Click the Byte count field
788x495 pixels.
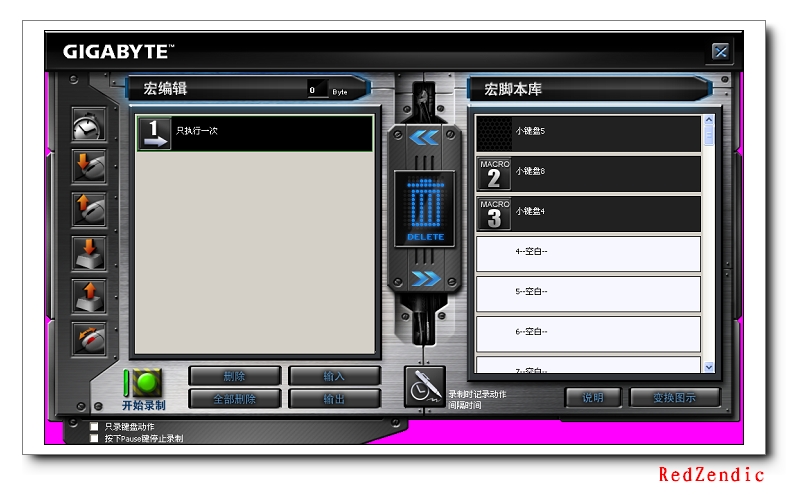tap(317, 90)
